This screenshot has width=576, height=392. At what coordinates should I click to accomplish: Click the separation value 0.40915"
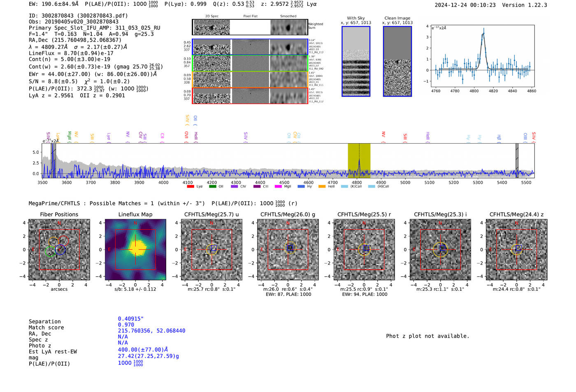pyautogui.click(x=131, y=319)
